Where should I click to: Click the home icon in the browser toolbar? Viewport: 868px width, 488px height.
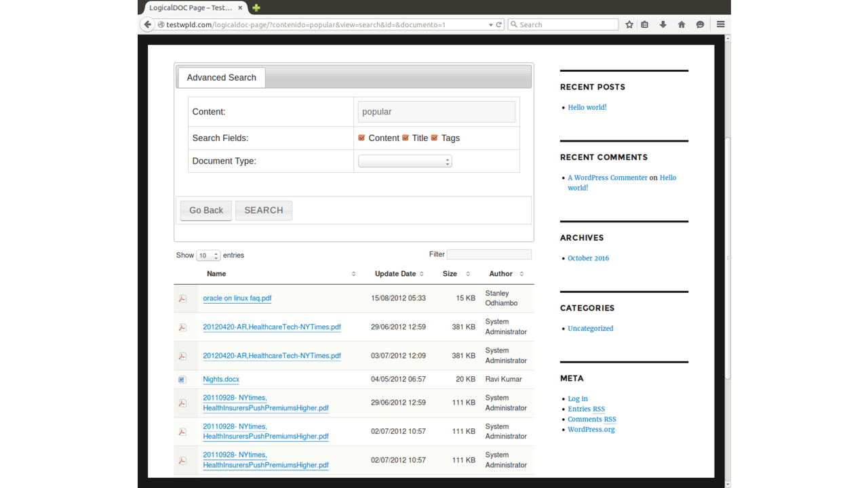tap(682, 24)
